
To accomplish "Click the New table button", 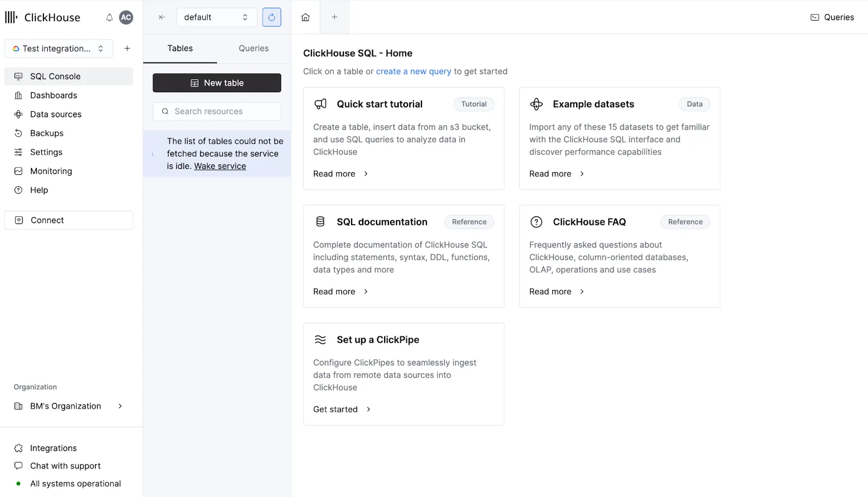I will (x=217, y=83).
